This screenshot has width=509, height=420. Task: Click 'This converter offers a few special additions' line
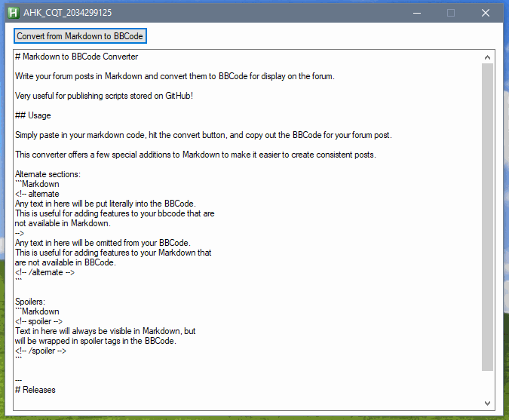tap(195, 155)
